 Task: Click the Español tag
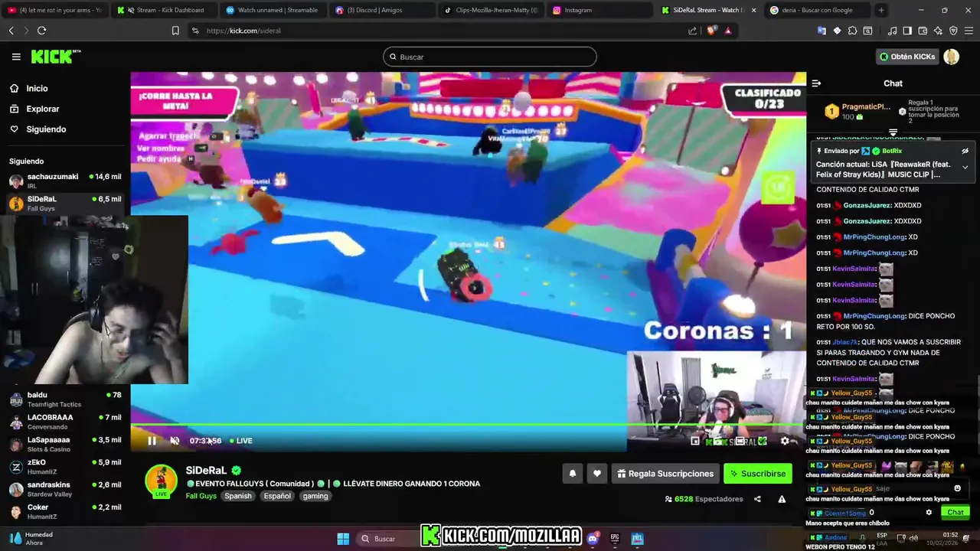[277, 496]
